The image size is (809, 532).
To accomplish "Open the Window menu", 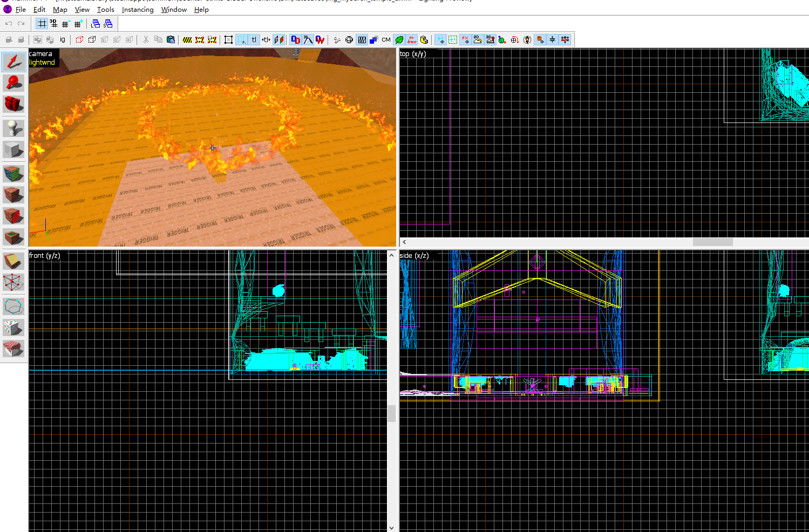I will tap(174, 9).
